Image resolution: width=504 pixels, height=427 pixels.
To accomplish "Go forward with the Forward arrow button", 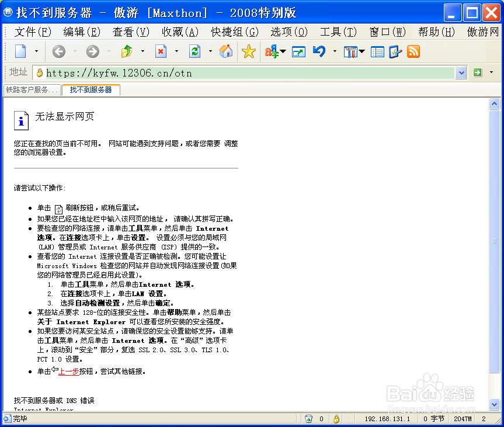I will click(x=93, y=51).
